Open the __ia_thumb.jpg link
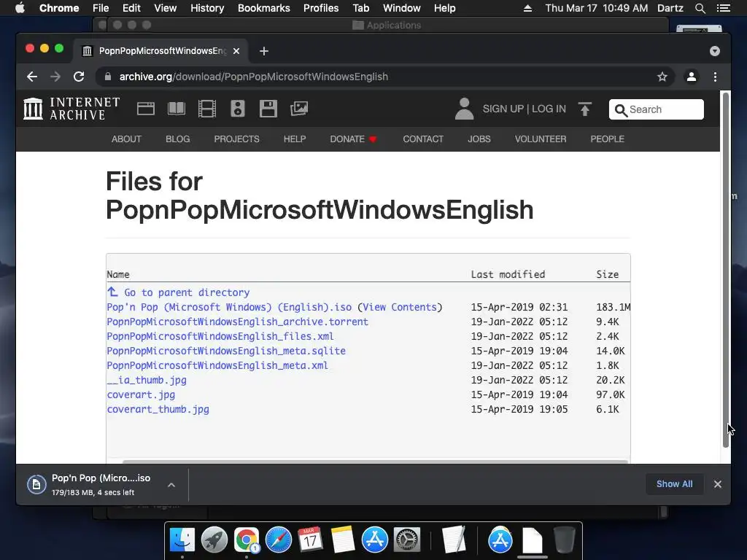Image resolution: width=747 pixels, height=560 pixels. click(x=147, y=380)
